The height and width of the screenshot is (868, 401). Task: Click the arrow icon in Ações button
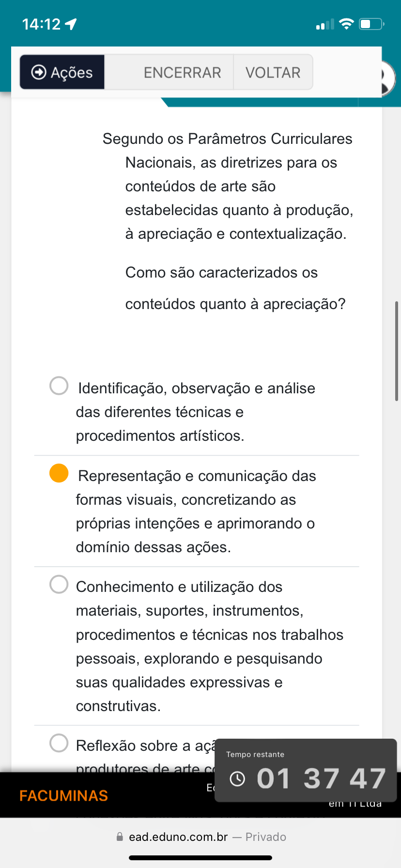pos(39,72)
